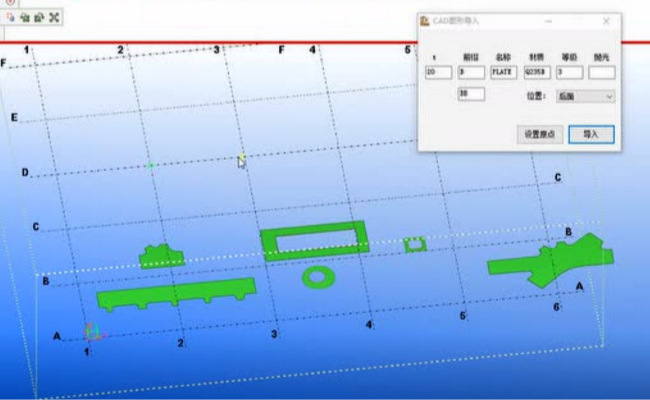Minimize the CAD import dialog

tap(548, 21)
